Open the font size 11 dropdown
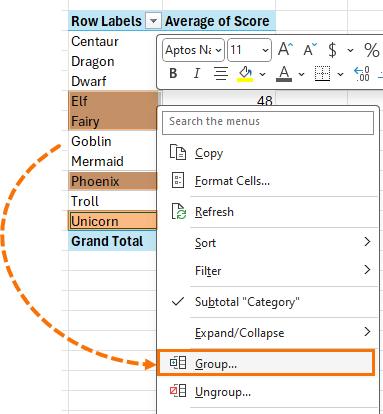Image resolution: width=383 pixels, height=414 pixels. pyautogui.click(x=249, y=50)
